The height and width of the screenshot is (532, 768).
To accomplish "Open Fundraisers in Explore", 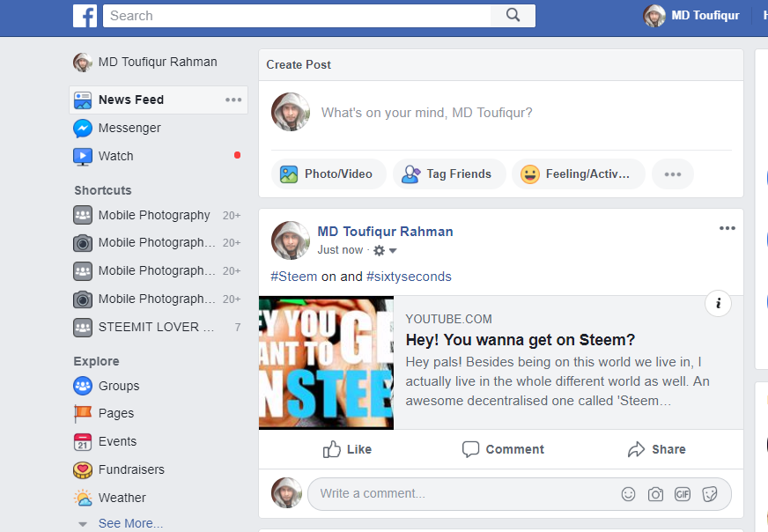I will click(131, 469).
